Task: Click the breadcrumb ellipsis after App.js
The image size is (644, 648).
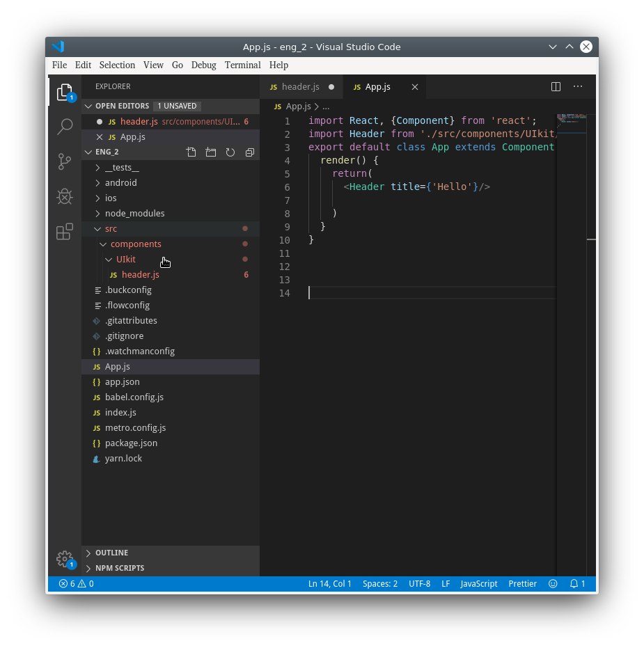Action: (x=326, y=106)
